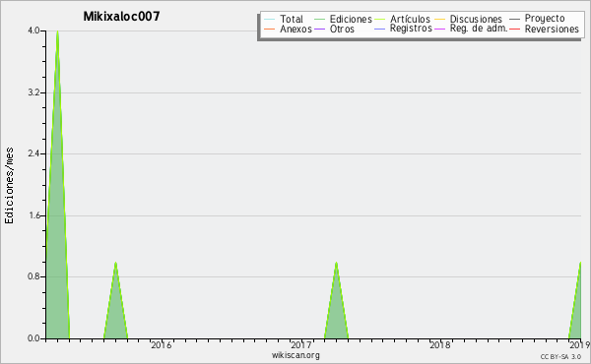Click the red Reversiones legend line swatch
This screenshot has width=591, height=364.
pos(514,29)
